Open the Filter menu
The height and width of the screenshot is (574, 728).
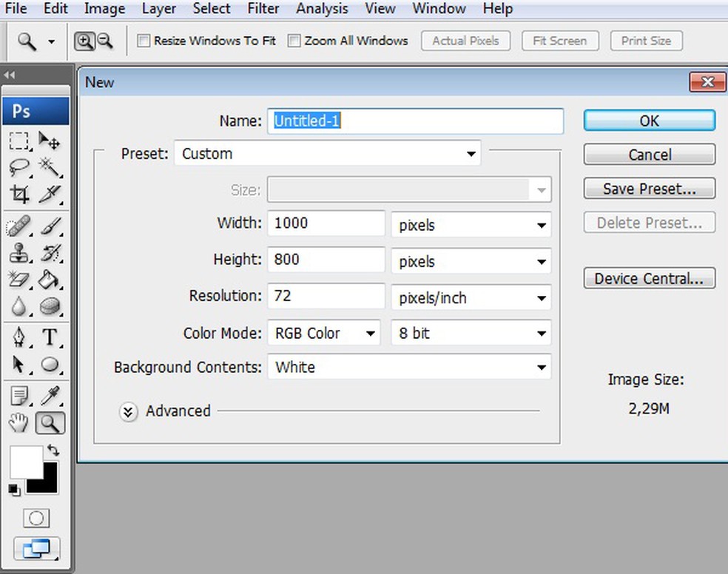(x=263, y=8)
